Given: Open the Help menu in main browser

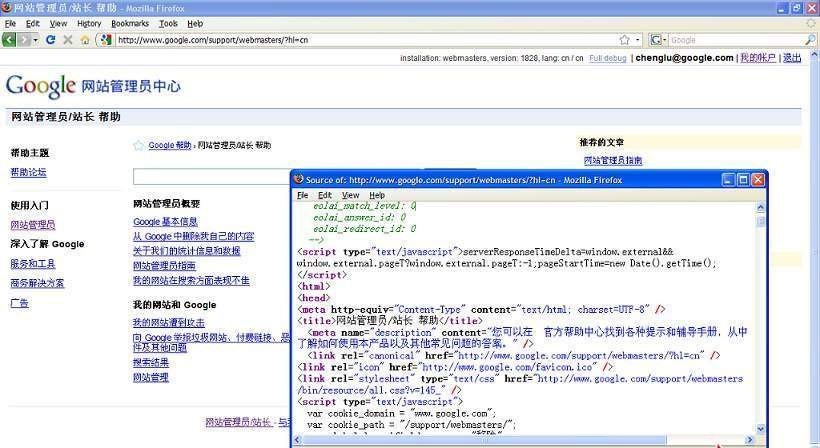Looking at the screenshot, I should (x=195, y=24).
